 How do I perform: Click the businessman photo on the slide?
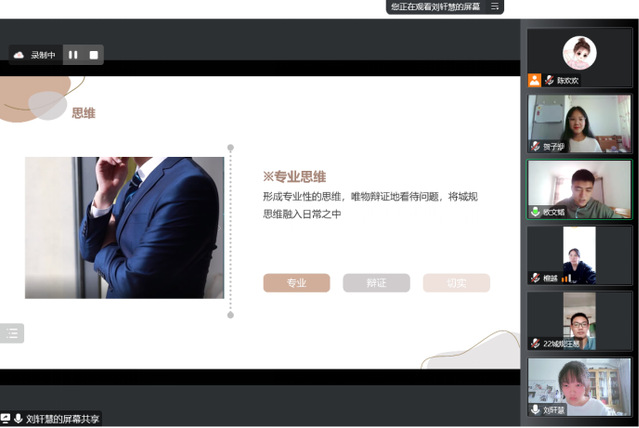coord(124,227)
